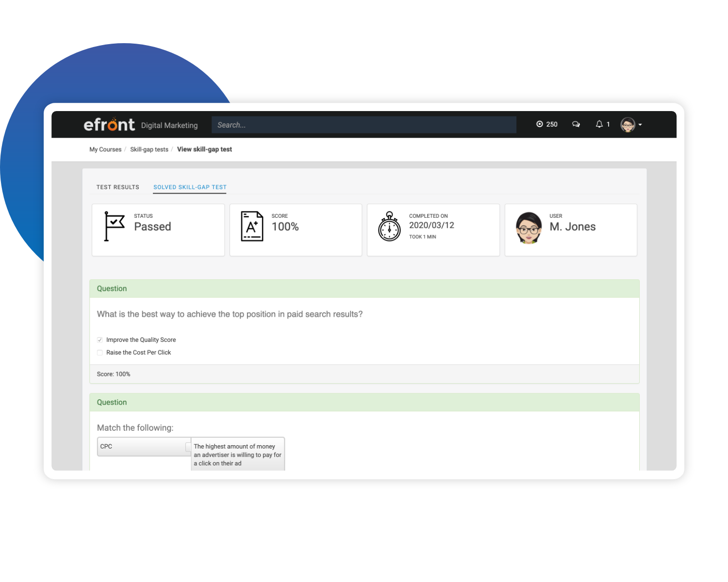Select the Solved Skill-Gap Test tab
This screenshot has width=728, height=582.
pyautogui.click(x=190, y=187)
